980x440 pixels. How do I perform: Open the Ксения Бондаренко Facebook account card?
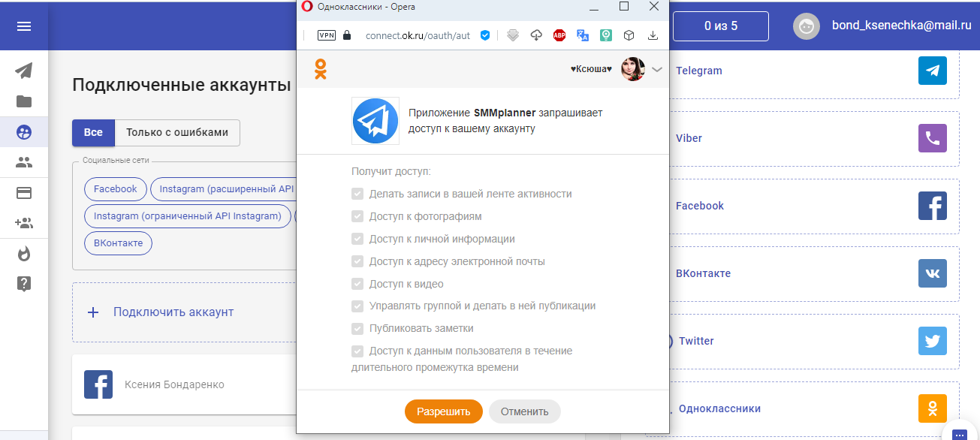click(184, 384)
